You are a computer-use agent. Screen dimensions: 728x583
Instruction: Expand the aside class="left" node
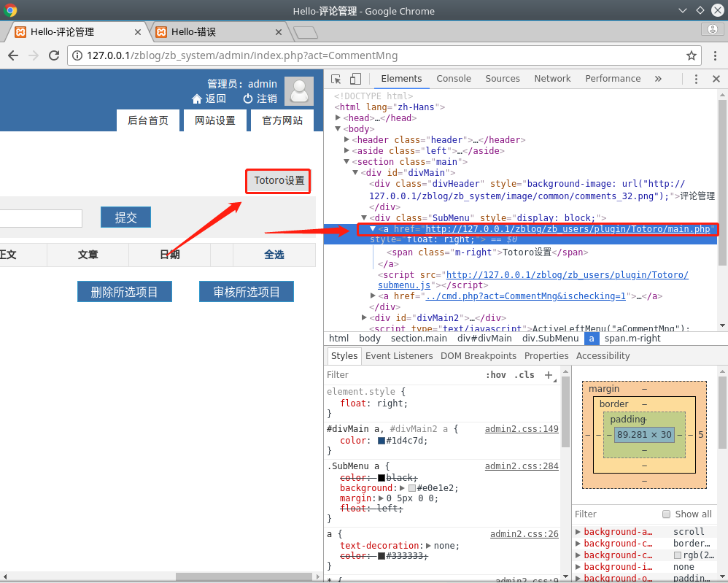346,150
